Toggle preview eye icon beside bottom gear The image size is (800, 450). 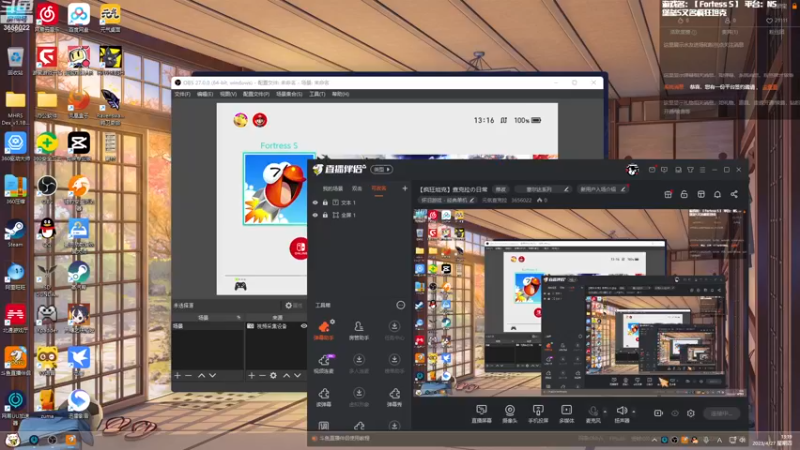pos(674,413)
